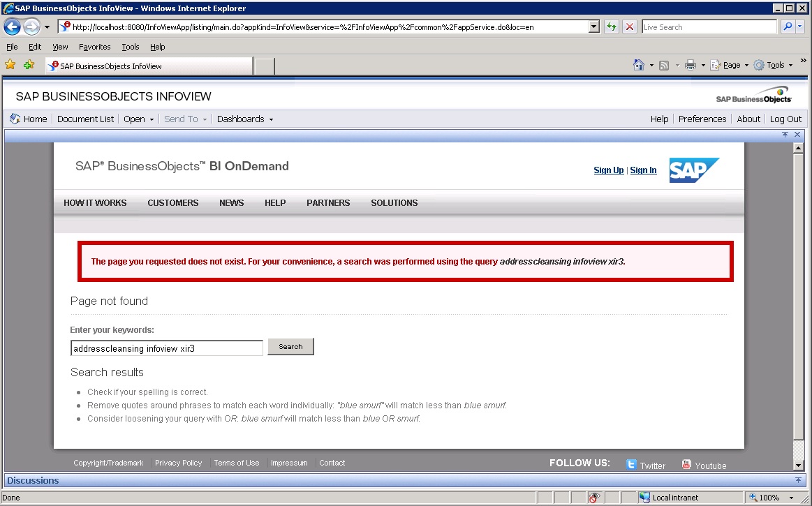Refresh the page with green arrows icon
Image resolution: width=812 pixels, height=506 pixels.
(612, 27)
